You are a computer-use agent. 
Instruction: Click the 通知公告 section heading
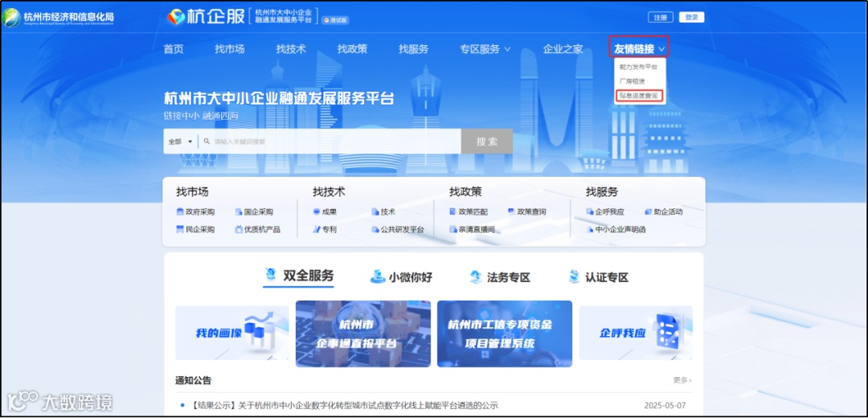[x=193, y=380]
